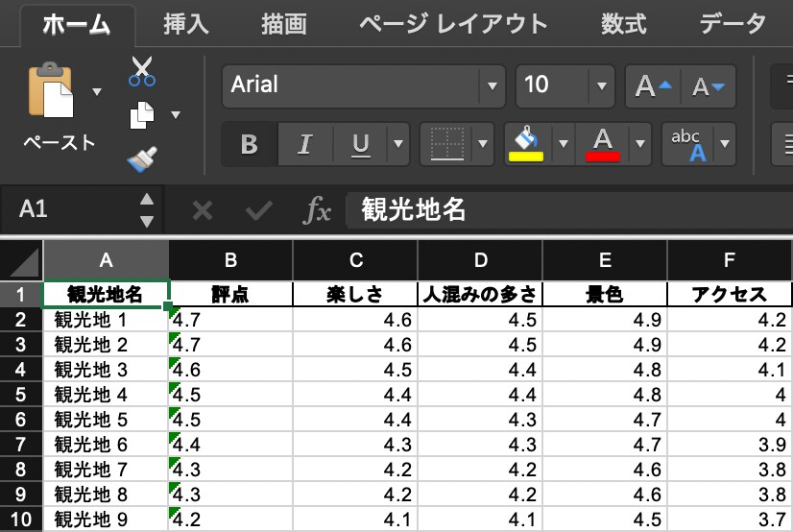Click the 3.9 value in column F
The width and height of the screenshot is (793, 532).
730,445
